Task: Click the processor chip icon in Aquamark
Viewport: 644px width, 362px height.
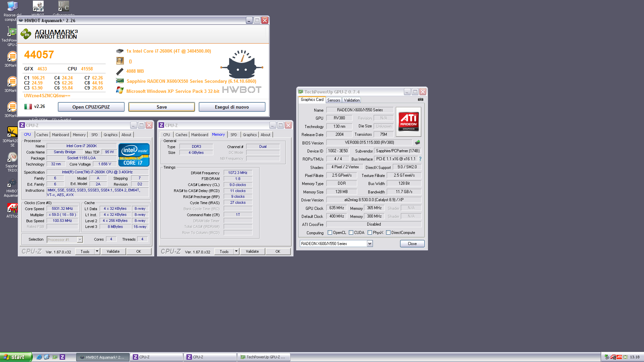Action: click(120, 51)
